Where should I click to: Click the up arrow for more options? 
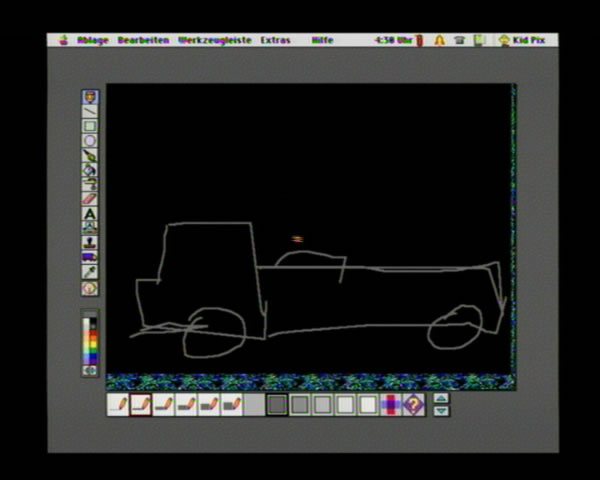441,398
